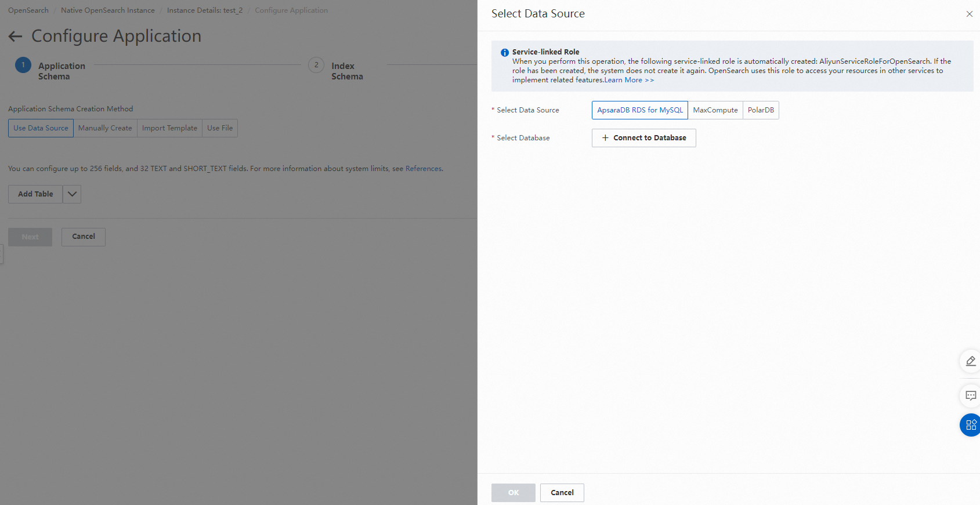
Task: Click the info icon in Service-linked Role notice
Action: pyautogui.click(x=505, y=52)
